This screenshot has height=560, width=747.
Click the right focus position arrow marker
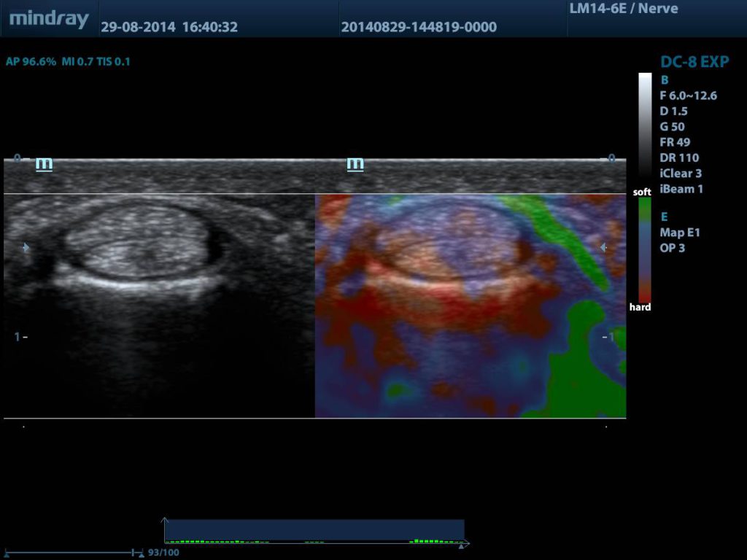(603, 248)
